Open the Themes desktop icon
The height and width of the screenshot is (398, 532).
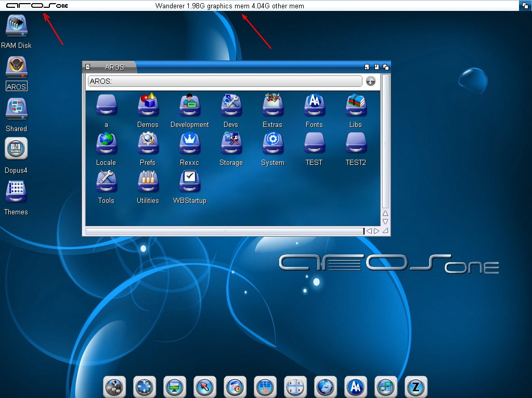pos(16,192)
